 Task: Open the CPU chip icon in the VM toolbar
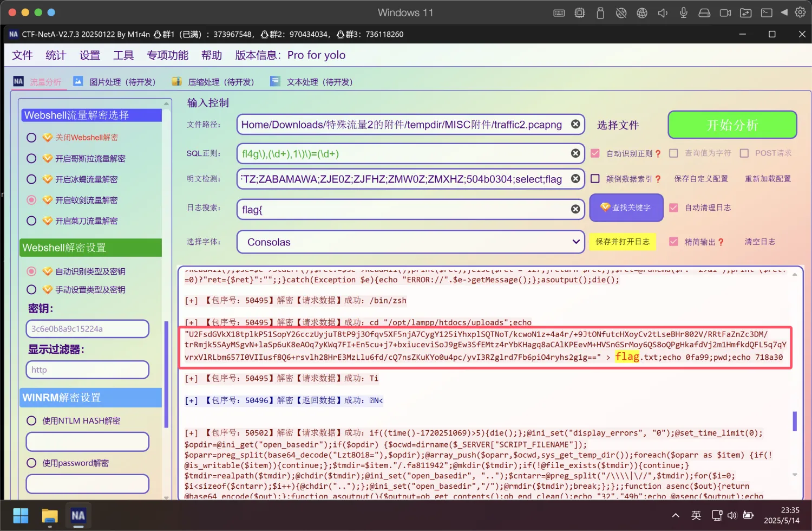(580, 13)
